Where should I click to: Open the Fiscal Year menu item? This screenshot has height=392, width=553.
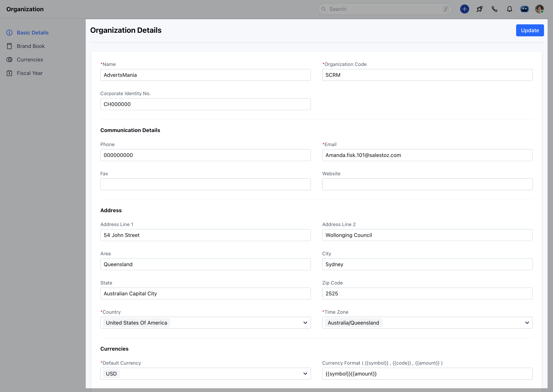coord(30,73)
